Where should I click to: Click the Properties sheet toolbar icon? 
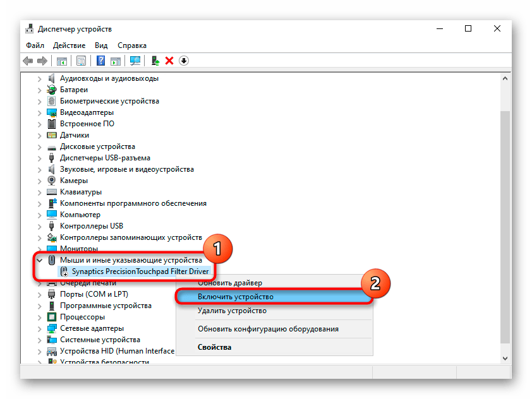[81, 61]
